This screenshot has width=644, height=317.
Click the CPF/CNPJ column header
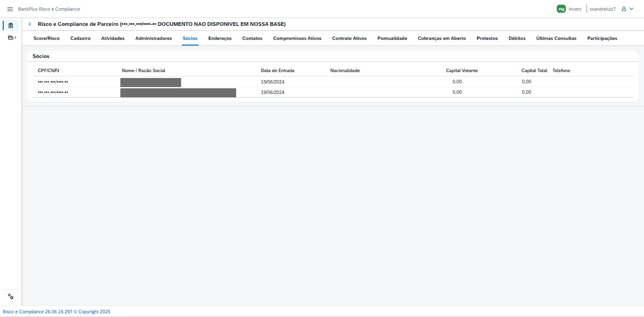pyautogui.click(x=48, y=71)
